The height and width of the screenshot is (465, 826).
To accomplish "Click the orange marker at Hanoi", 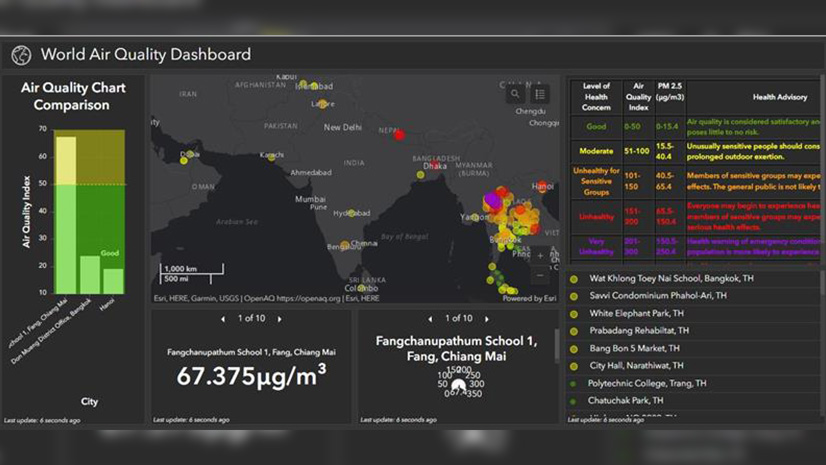I will pos(543,187).
